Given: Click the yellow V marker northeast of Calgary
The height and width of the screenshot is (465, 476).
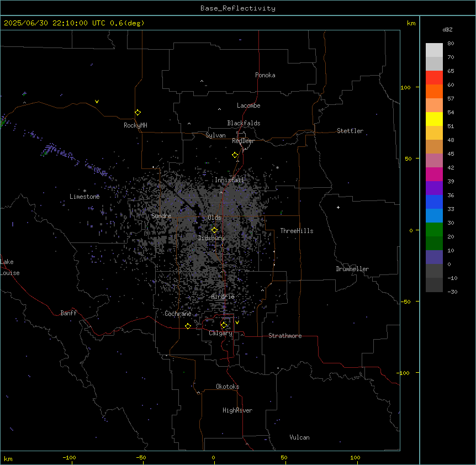Looking at the screenshot, I should [x=237, y=323].
